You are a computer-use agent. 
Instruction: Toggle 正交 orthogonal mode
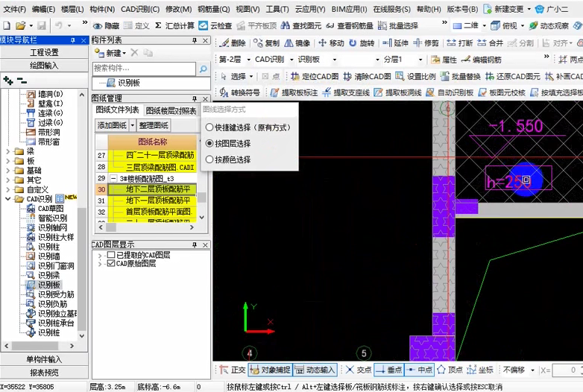coord(233,370)
